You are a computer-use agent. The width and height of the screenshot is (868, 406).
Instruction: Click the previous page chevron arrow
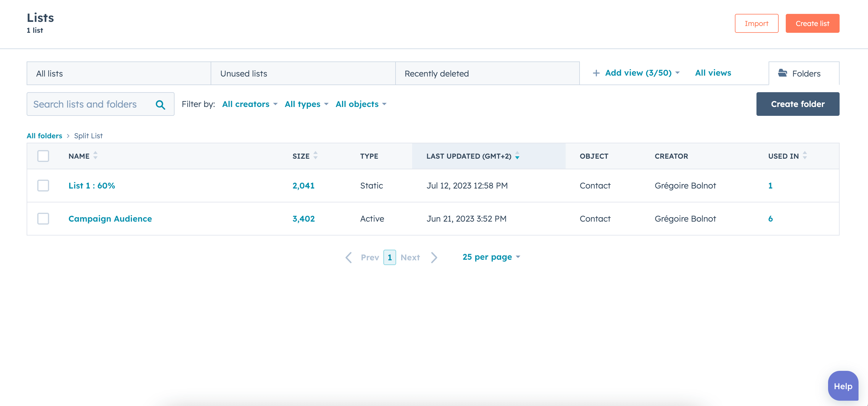click(x=349, y=258)
